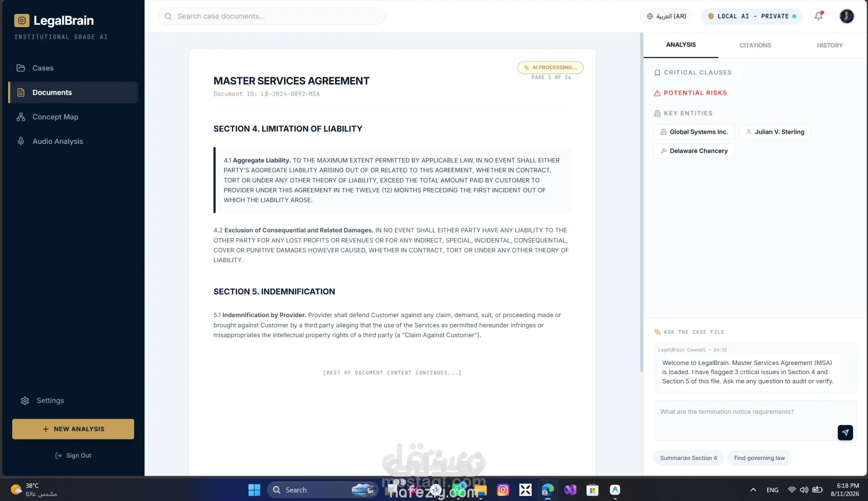The image size is (868, 501).
Task: Click the Windows taskbar Search box
Action: coord(323,490)
